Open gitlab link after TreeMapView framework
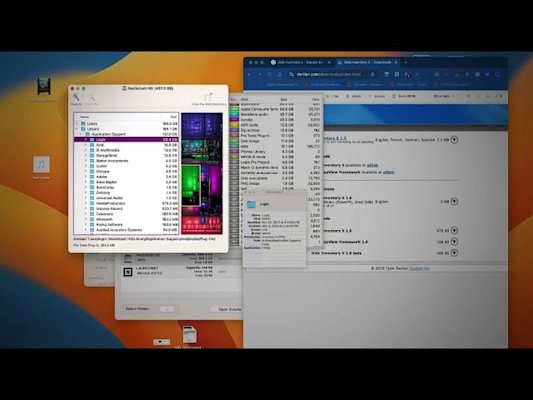 389,172
